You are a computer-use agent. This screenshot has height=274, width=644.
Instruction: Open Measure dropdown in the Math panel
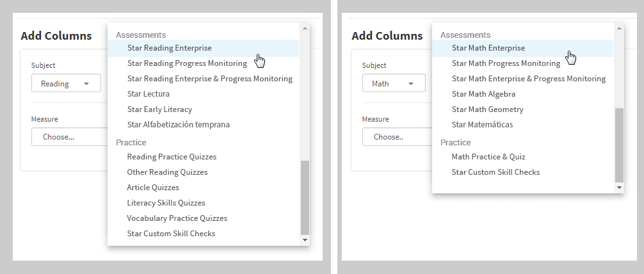click(397, 137)
